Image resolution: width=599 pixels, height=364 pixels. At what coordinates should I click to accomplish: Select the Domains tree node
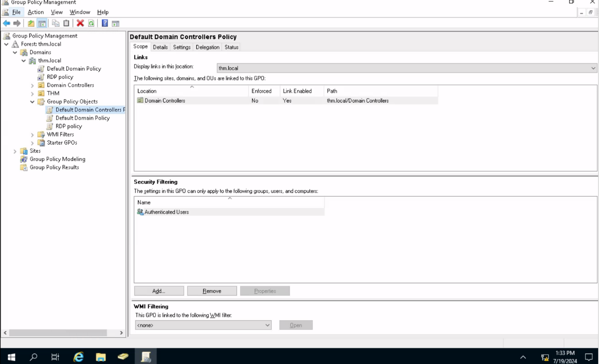tap(40, 52)
